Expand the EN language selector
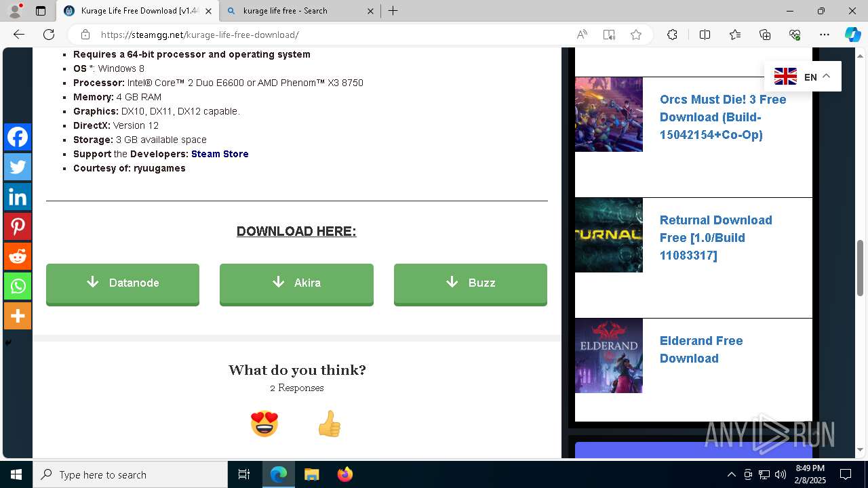Image resolution: width=868 pixels, height=488 pixels. click(803, 77)
